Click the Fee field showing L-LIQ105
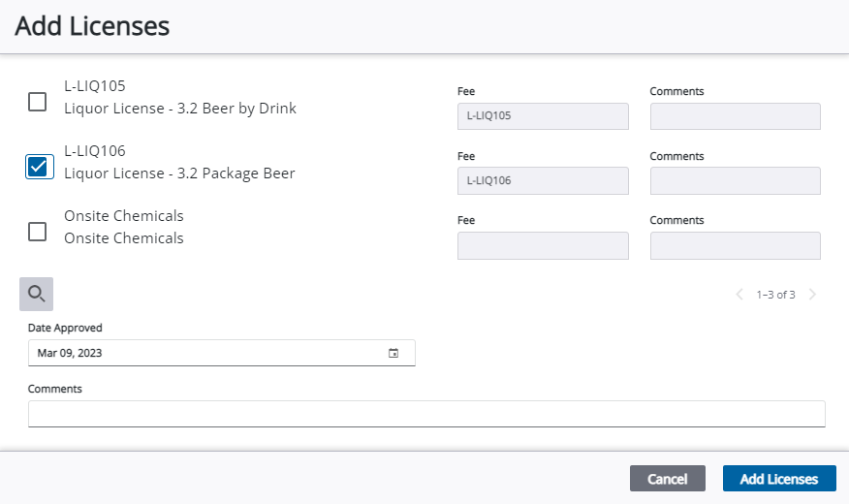This screenshot has width=849, height=504. point(543,116)
